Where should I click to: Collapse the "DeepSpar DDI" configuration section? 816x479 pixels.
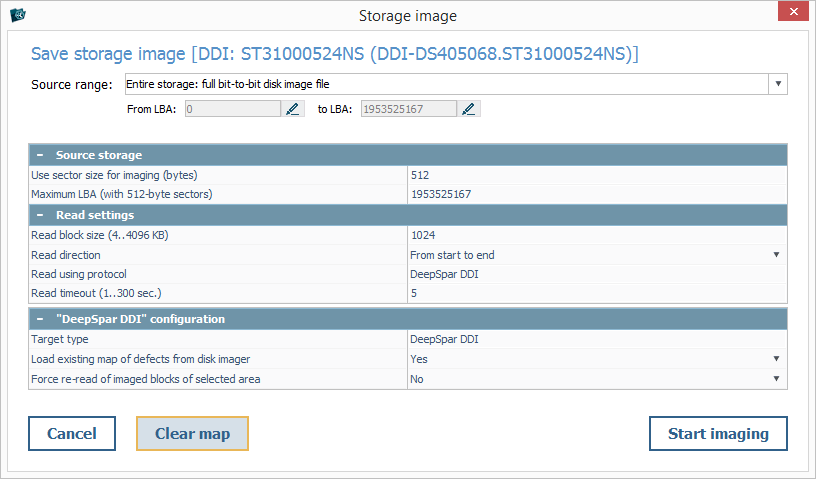pos(40,319)
